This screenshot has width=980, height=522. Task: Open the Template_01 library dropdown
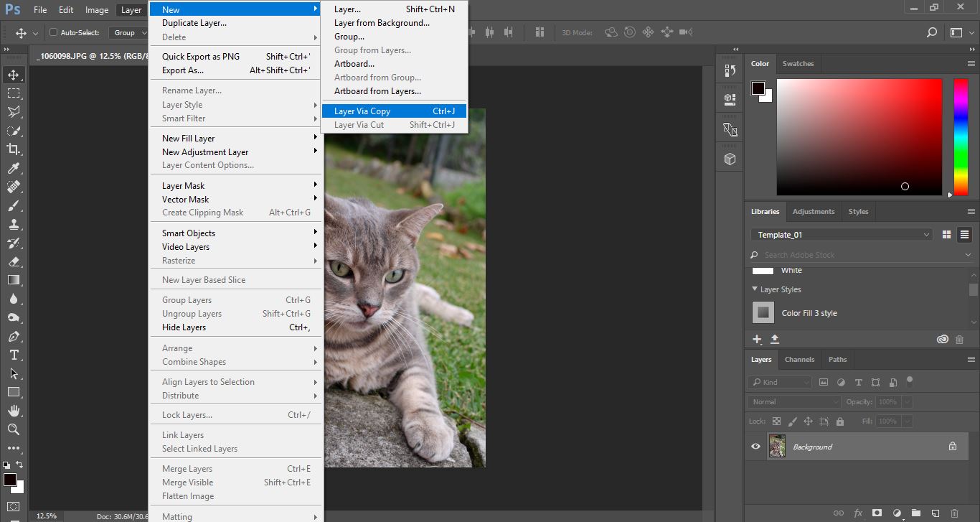[x=842, y=235]
